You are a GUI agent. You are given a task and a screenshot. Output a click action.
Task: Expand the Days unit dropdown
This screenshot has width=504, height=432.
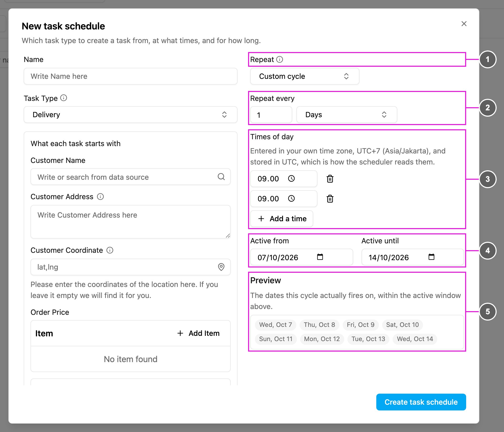347,115
